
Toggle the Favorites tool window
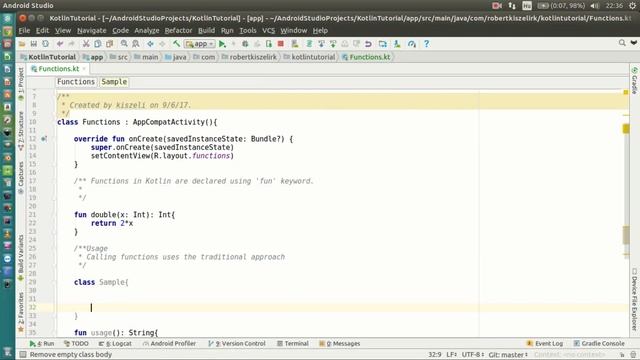tap(21, 312)
